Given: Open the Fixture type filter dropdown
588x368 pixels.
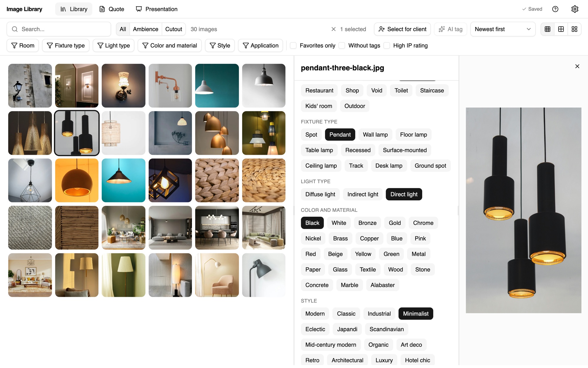Looking at the screenshot, I should [x=66, y=46].
